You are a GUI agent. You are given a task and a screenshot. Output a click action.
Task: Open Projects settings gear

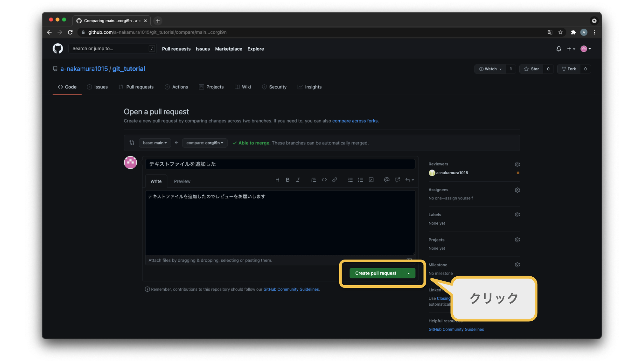tap(517, 240)
